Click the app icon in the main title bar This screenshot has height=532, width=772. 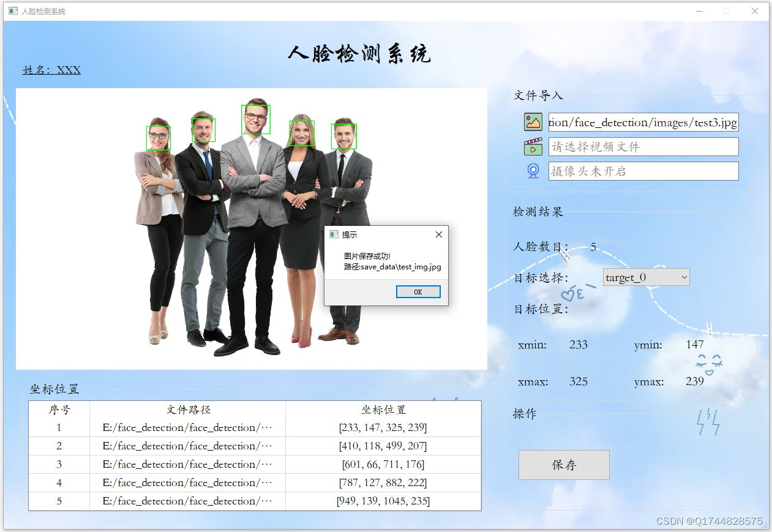[x=13, y=11]
